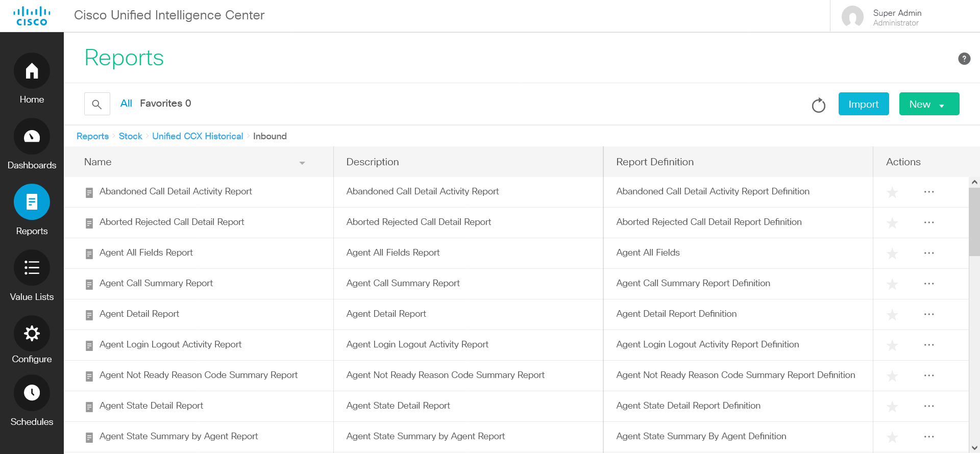Open Agent State Detail Report
980x454 pixels.
coord(151,406)
